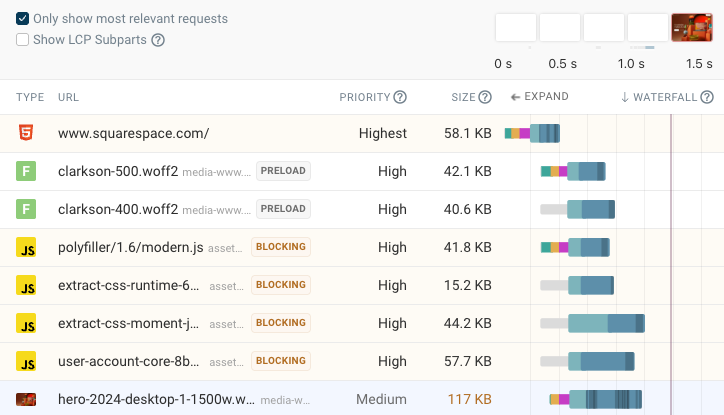The height and width of the screenshot is (415, 724).
Task: Click image icon for hero-2024-desktop row
Action: coord(26,399)
